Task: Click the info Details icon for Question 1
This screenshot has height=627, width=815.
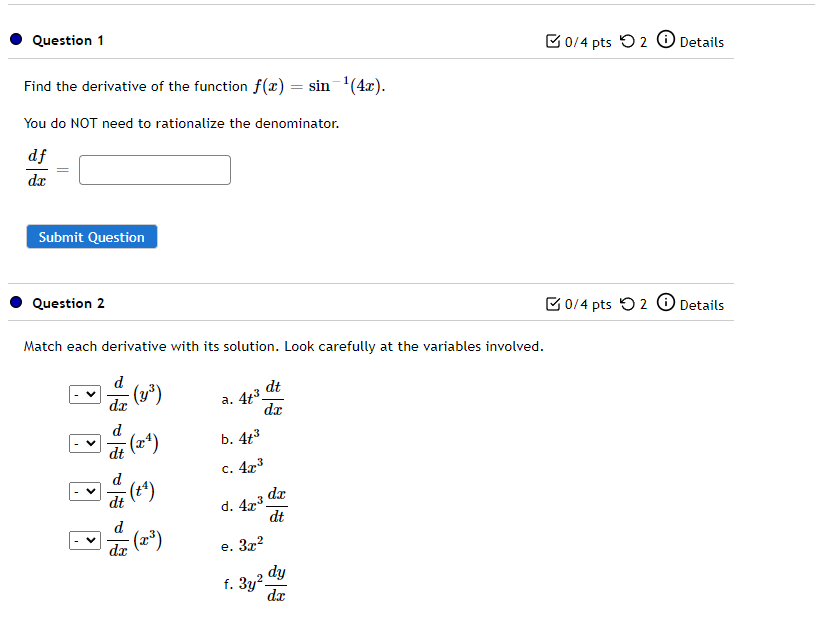Action: point(666,41)
